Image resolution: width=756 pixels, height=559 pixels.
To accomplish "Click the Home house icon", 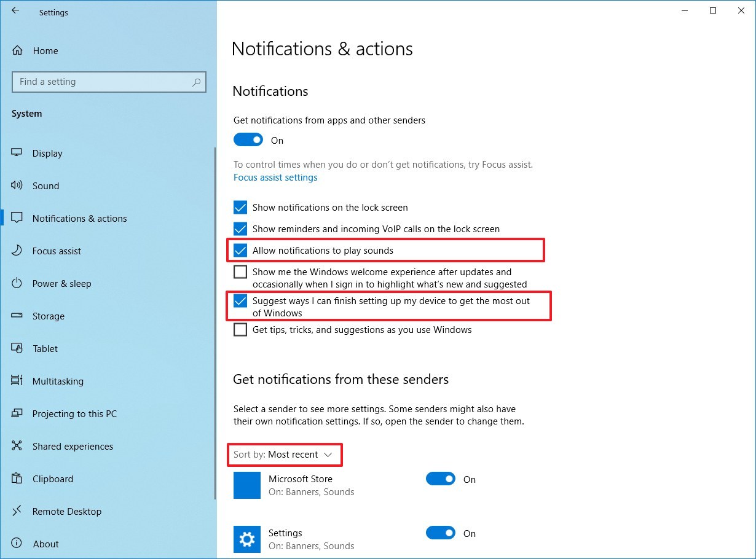I will point(17,51).
